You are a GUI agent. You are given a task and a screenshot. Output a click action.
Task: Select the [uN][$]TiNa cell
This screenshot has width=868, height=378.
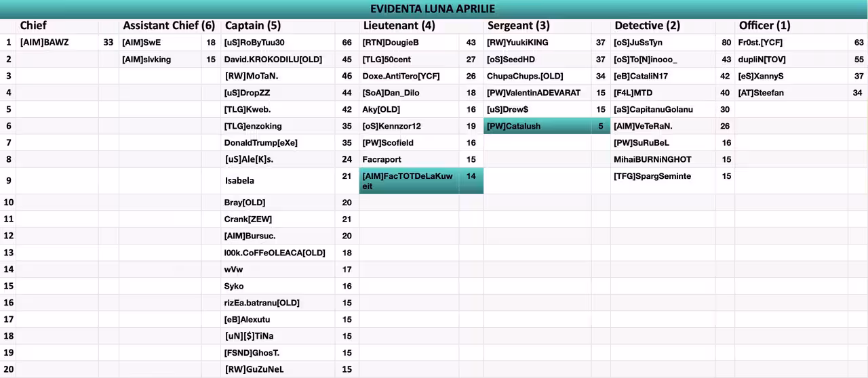tap(278, 336)
